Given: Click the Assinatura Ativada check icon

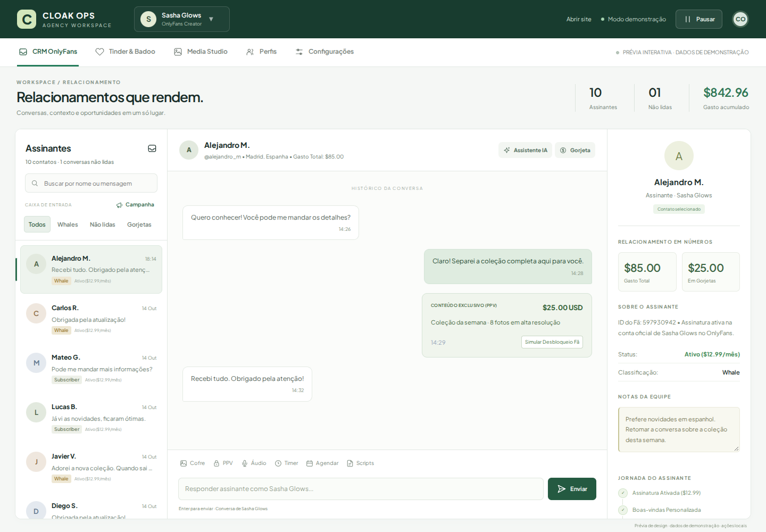Looking at the screenshot, I should 623,493.
